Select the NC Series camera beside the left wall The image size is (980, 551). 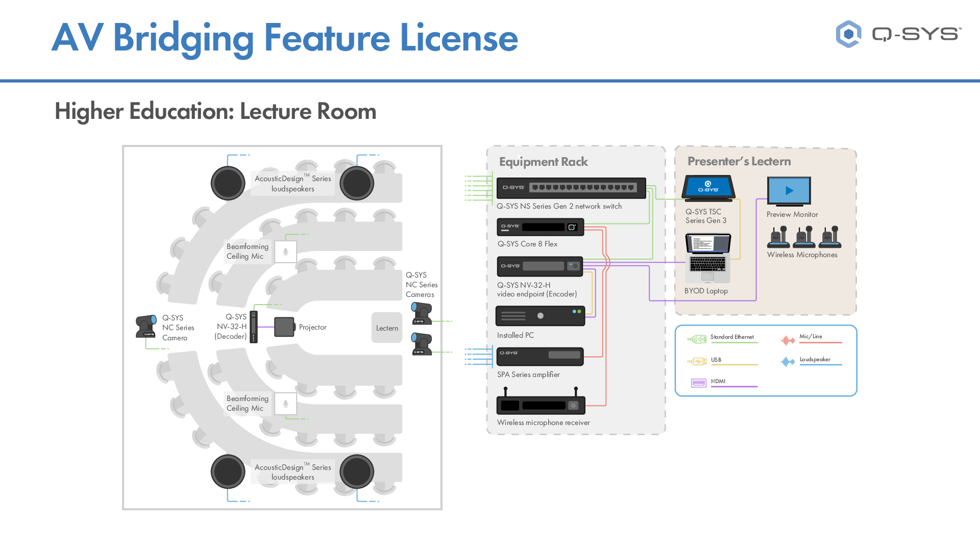pos(146,327)
